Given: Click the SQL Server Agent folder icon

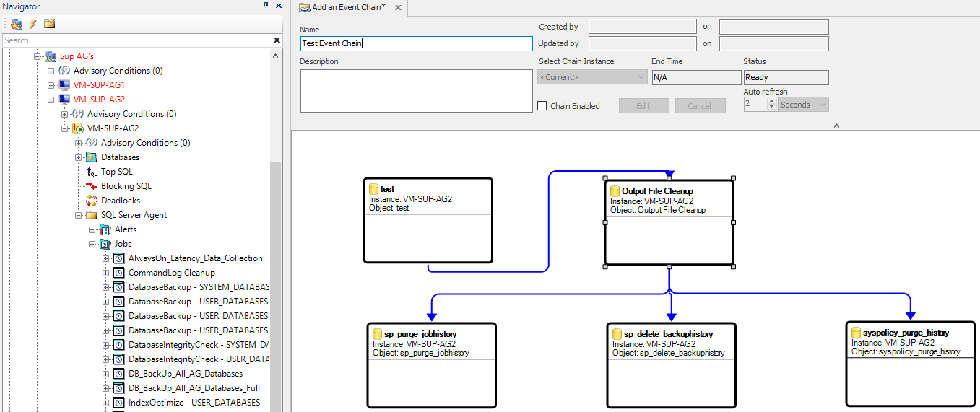Looking at the screenshot, I should pyautogui.click(x=92, y=215).
